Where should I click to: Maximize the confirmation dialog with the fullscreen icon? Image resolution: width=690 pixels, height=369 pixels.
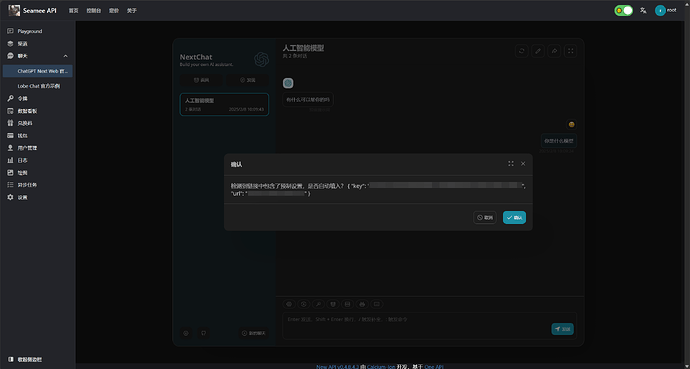tap(510, 164)
